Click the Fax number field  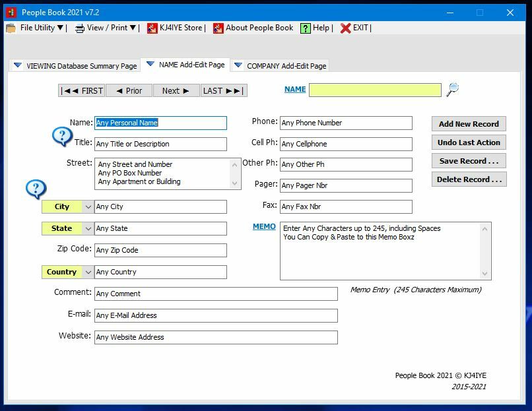(x=346, y=207)
